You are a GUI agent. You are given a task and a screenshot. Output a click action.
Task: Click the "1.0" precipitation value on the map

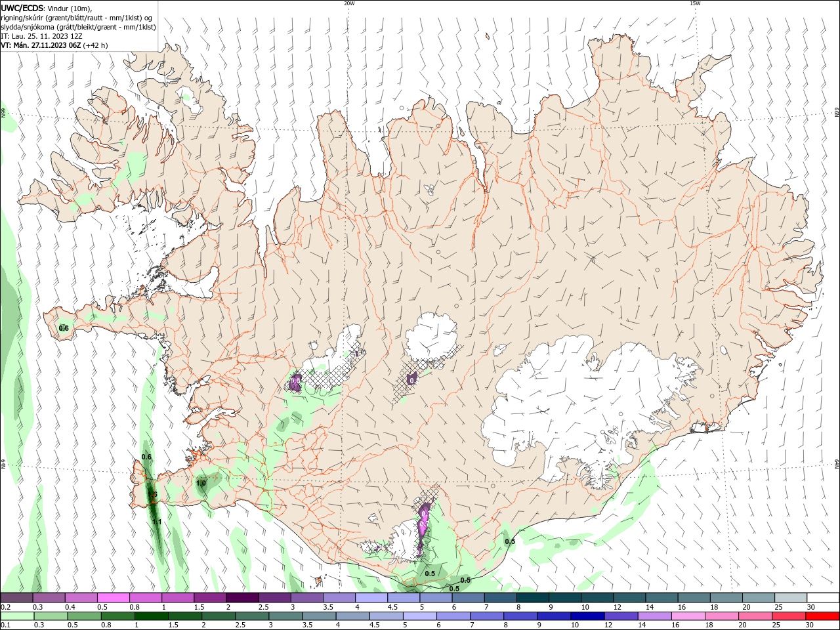[201, 483]
